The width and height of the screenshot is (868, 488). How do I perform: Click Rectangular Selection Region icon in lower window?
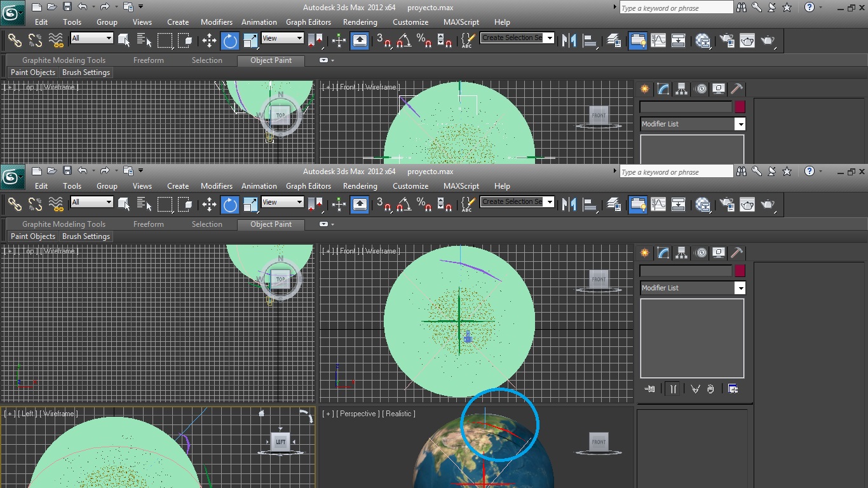pos(165,204)
